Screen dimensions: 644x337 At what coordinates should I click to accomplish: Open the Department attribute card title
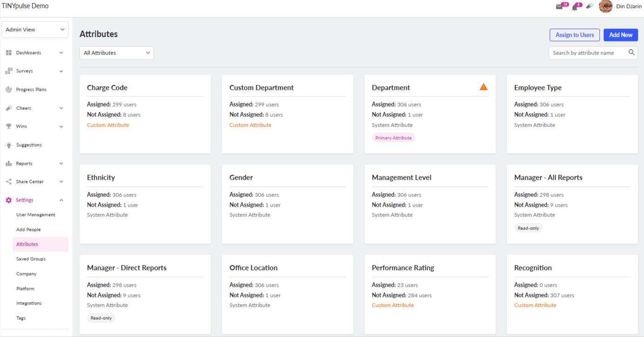click(x=391, y=88)
